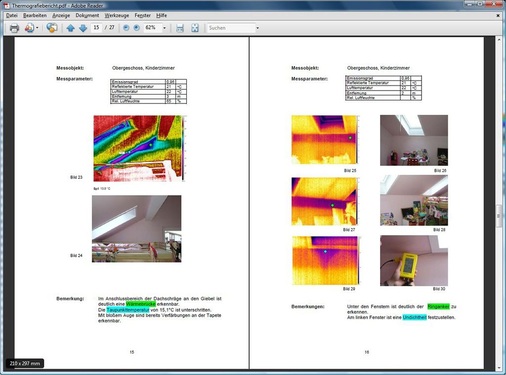506x375 pixels.
Task: Click the Bemerkung label on left page
Action: (x=70, y=299)
